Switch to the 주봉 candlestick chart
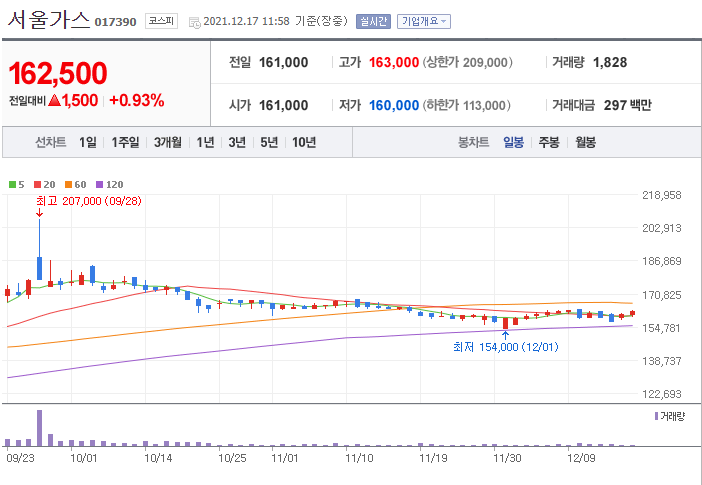Viewport: 702px width, 485px height. (548, 143)
